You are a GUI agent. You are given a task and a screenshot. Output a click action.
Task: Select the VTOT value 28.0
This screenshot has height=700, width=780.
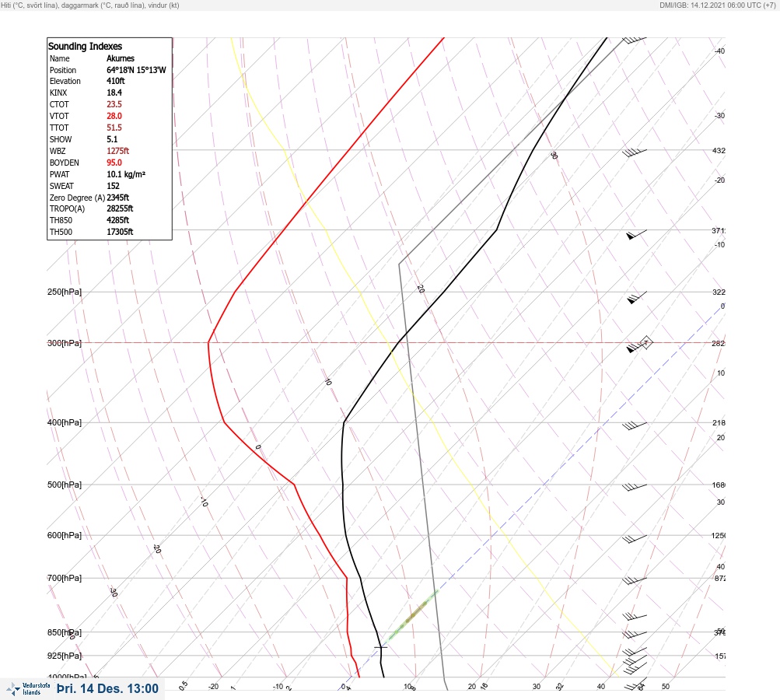114,116
